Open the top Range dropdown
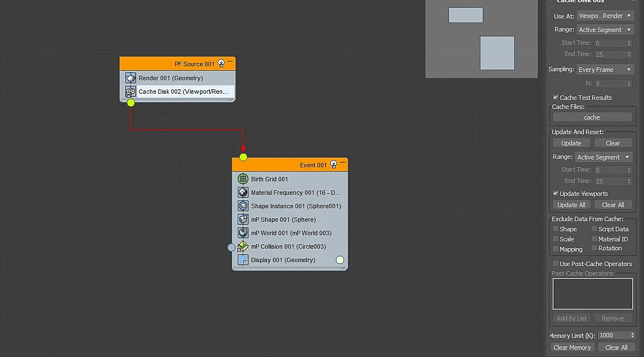 click(x=605, y=30)
